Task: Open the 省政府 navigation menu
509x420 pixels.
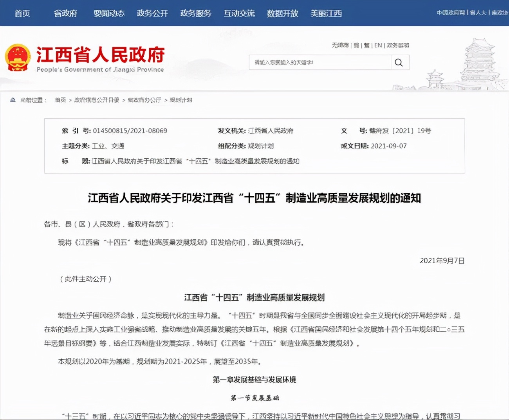Action: [65, 13]
